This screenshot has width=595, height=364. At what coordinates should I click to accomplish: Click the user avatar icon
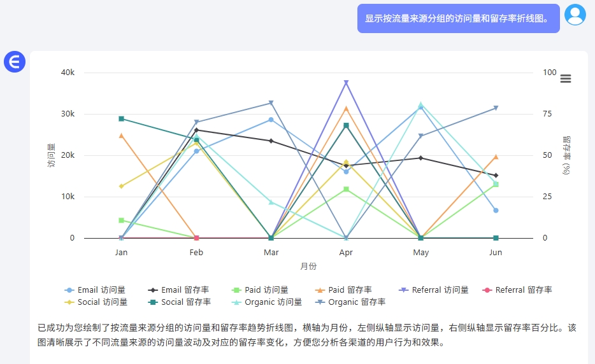click(575, 15)
